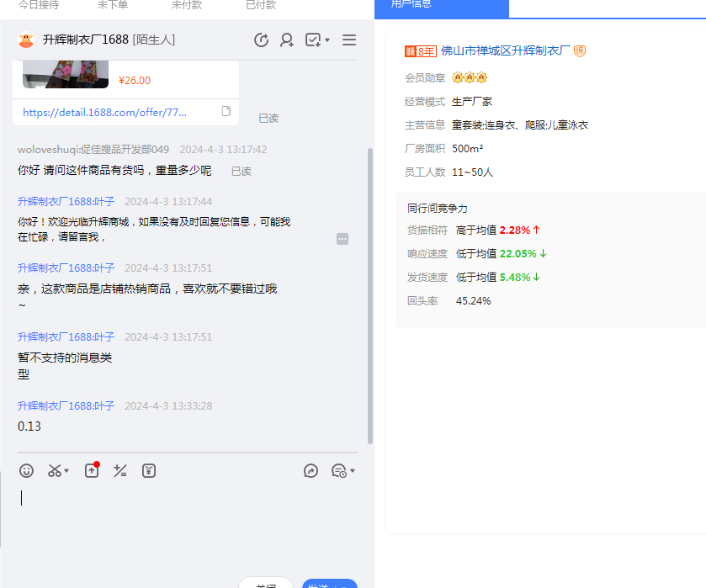Open the emoji picker in chat toolbar
Image resolution: width=706 pixels, height=588 pixels.
(x=27, y=471)
